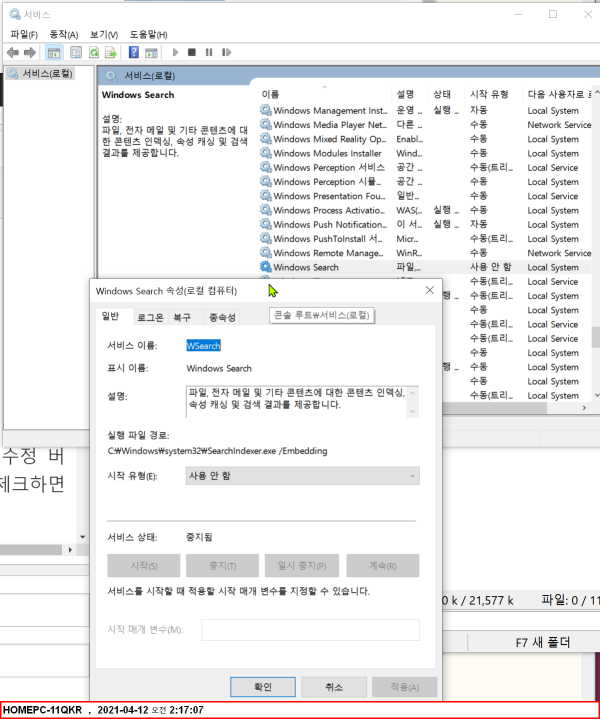
Task: Click services list vertical scroll-down arrow
Action: tap(596, 395)
